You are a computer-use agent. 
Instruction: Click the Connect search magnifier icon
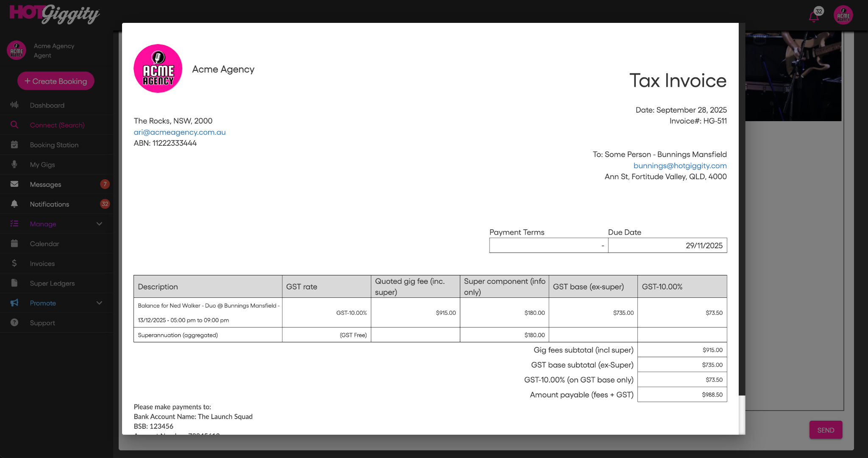14,125
